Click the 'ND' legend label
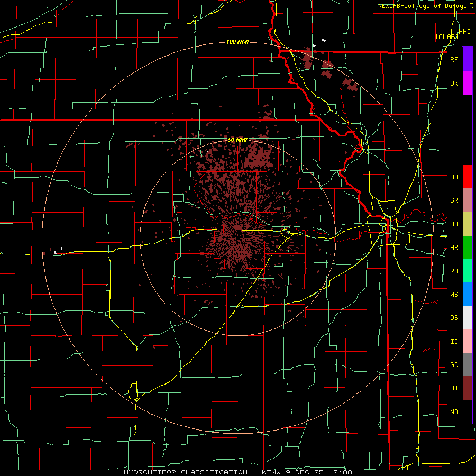This screenshot has height=476, width=476. (x=454, y=412)
